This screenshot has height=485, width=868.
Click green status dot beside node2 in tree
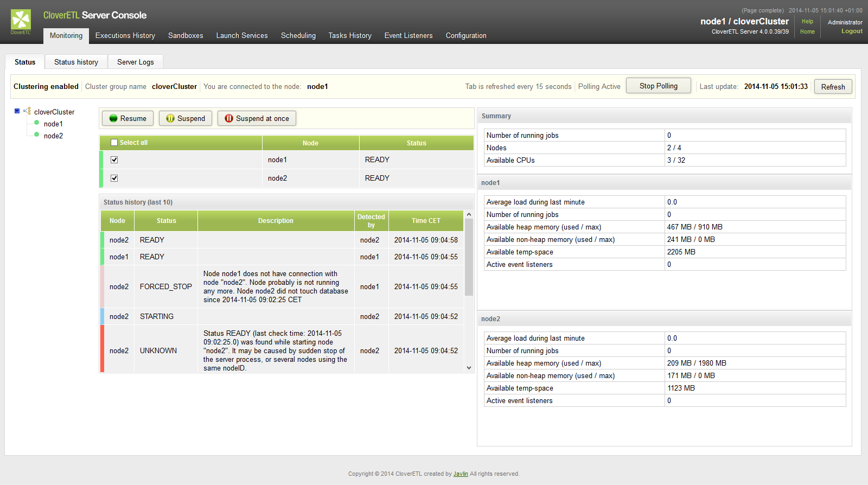pyautogui.click(x=37, y=135)
